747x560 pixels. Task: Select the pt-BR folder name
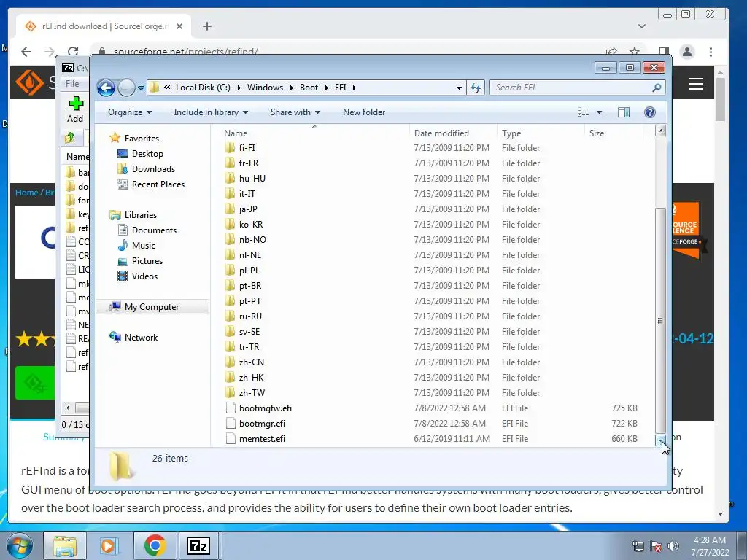click(x=250, y=286)
